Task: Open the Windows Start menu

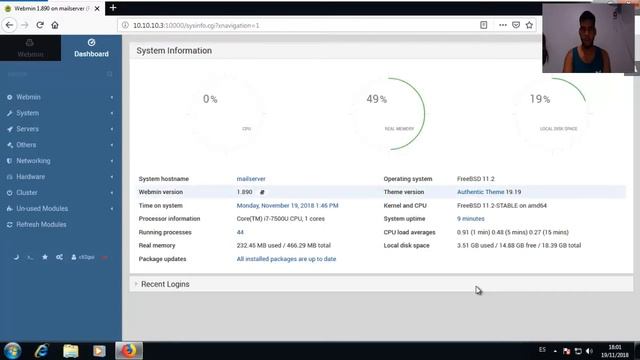Action: point(12,351)
